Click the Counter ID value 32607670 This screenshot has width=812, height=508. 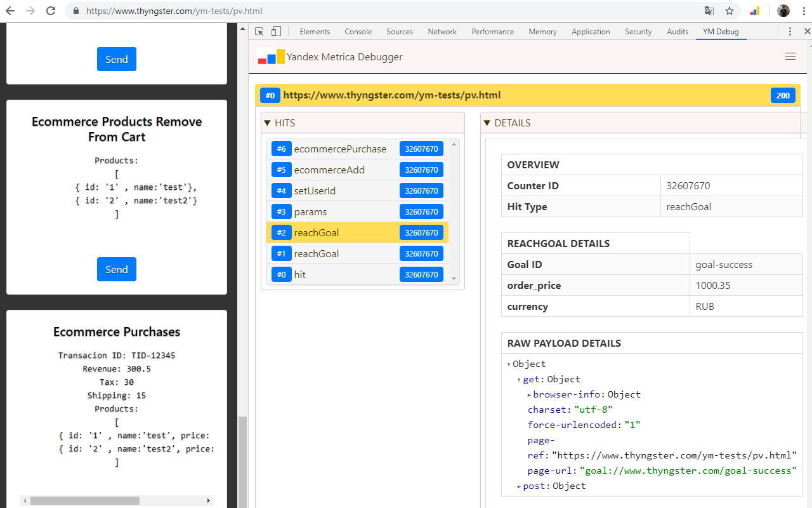(x=688, y=185)
